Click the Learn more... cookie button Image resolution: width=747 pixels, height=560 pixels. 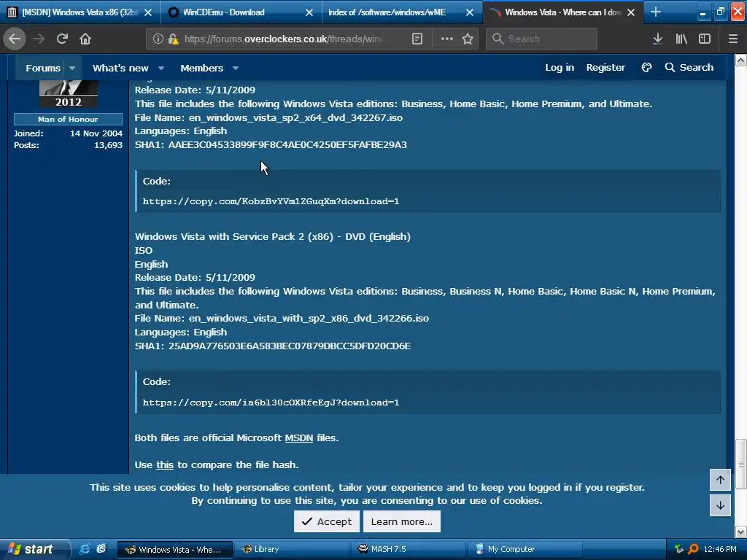pyautogui.click(x=402, y=521)
